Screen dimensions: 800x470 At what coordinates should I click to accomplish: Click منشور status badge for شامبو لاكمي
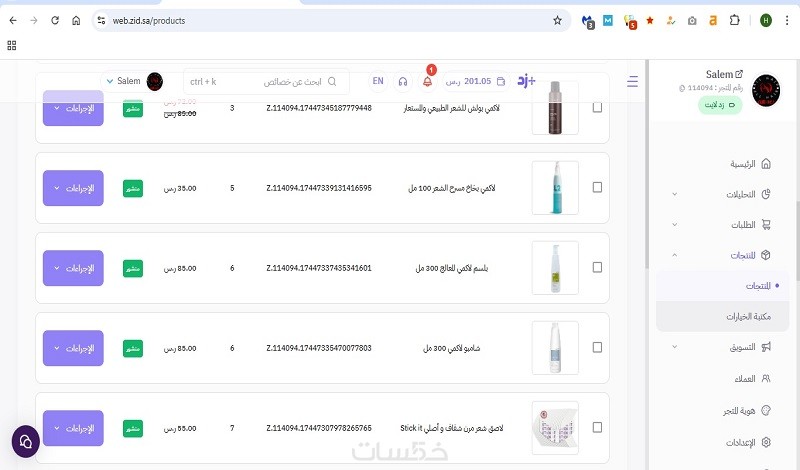click(x=133, y=349)
